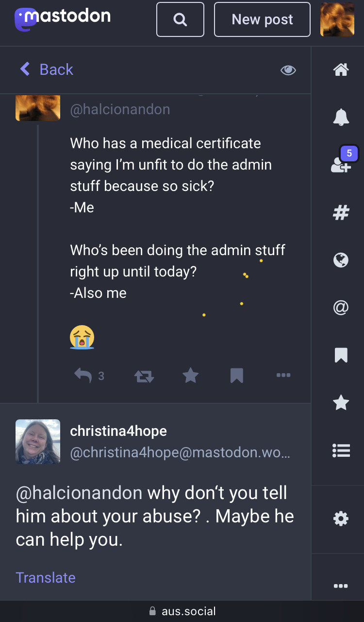The image size is (364, 622).
Task: Expand the sidebar's more menu ellipsis
Action: pos(341,586)
